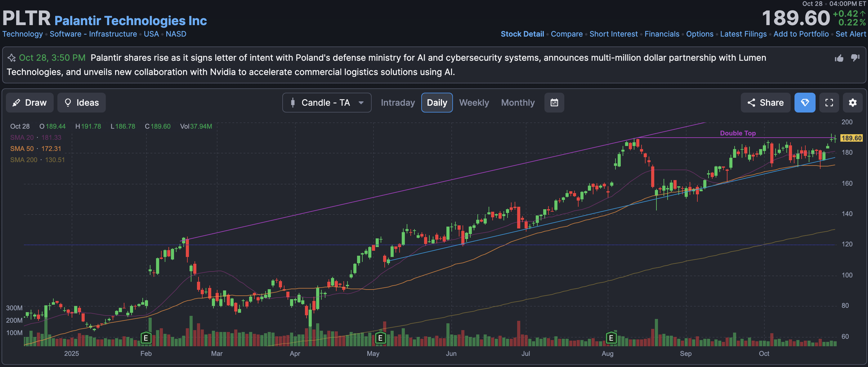Switch to Weekly timeframe
Viewport: 868px width, 367px height.
point(474,103)
